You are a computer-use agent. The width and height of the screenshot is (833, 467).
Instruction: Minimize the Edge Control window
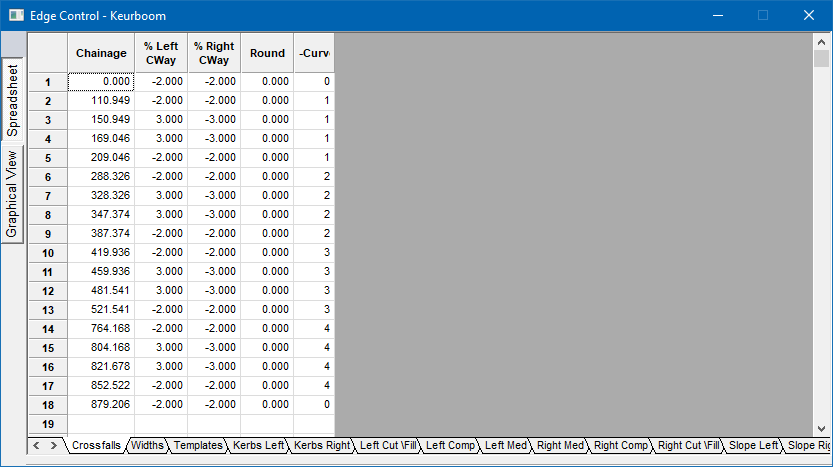(717, 16)
